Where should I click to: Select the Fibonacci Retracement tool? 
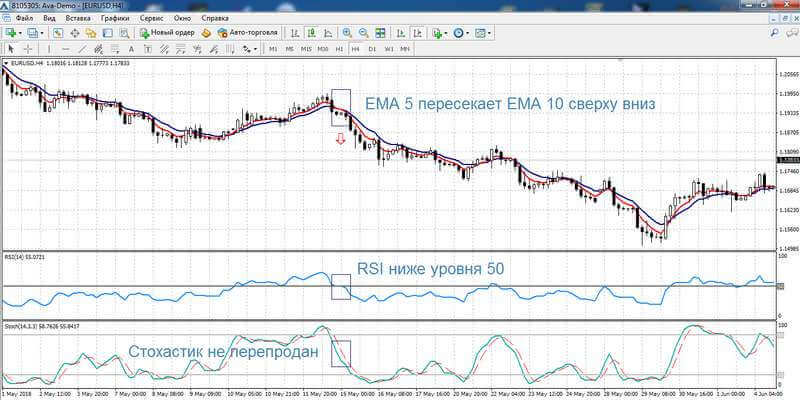[115, 49]
